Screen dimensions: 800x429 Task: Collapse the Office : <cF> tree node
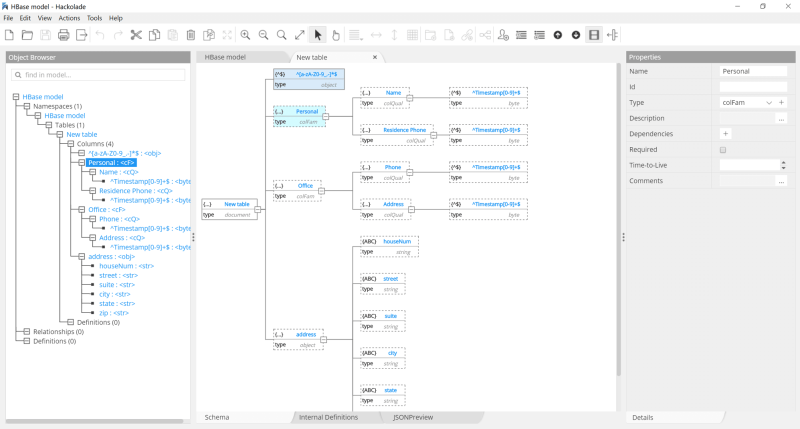tap(82, 210)
